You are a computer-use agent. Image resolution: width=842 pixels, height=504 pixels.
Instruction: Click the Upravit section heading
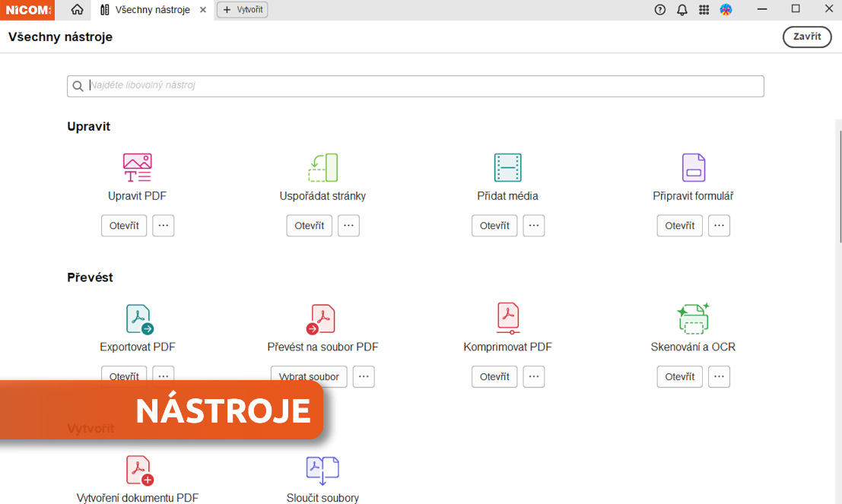(x=88, y=127)
